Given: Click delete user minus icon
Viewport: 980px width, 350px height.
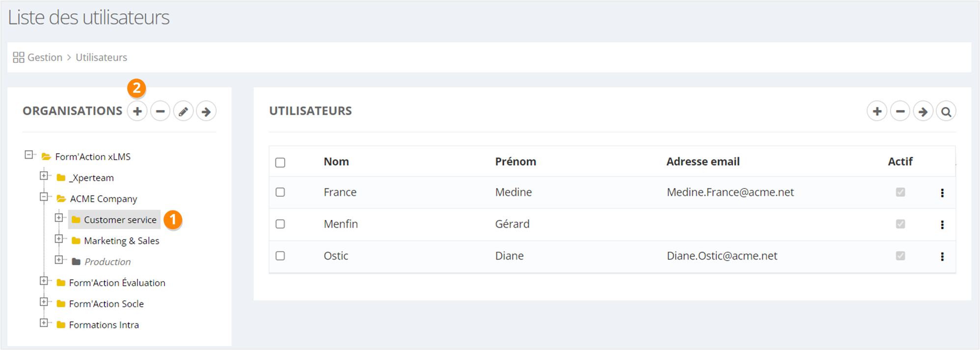Looking at the screenshot, I should coord(900,111).
